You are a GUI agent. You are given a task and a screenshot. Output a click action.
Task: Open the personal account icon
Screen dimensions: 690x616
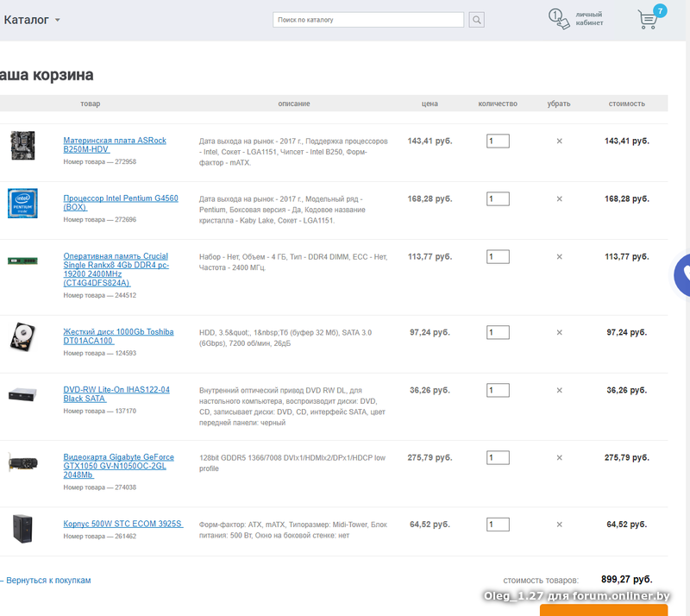(559, 19)
